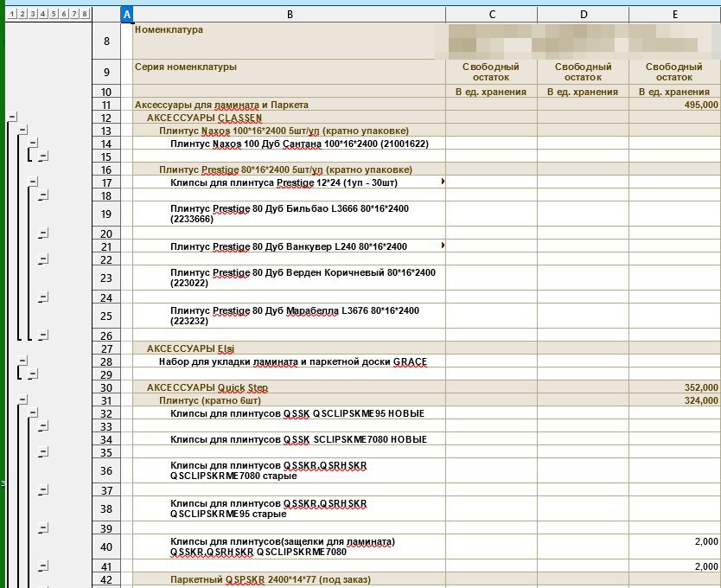721x588 pixels.
Task: Collapse the outline group beside row 41
Action: tap(43, 566)
